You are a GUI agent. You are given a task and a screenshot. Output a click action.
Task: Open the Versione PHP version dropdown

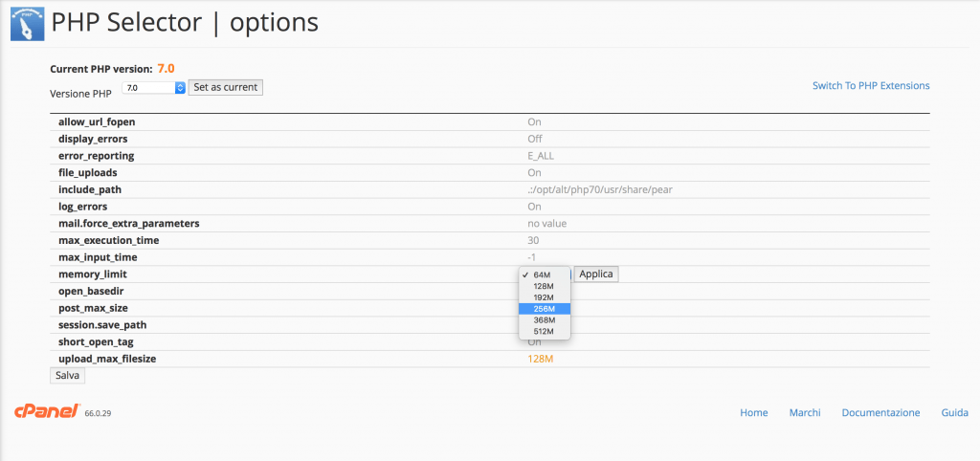point(154,88)
